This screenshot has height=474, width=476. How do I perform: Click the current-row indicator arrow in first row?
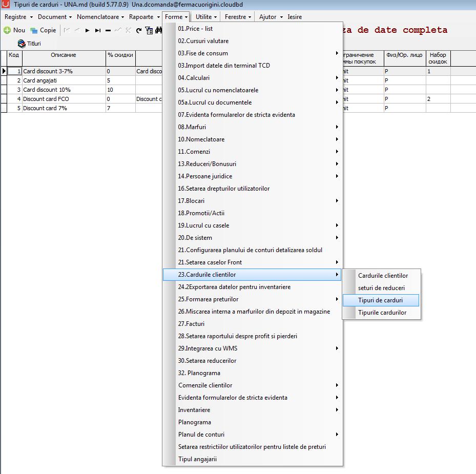4,71
